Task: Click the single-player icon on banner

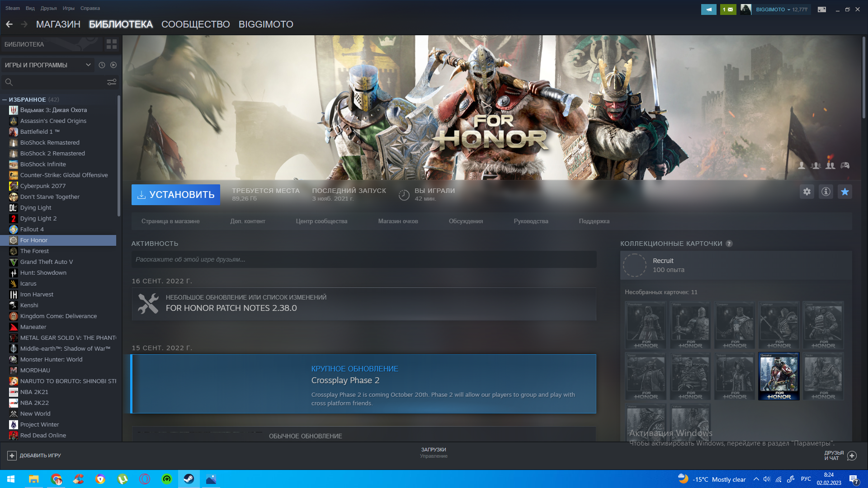Action: (x=802, y=165)
